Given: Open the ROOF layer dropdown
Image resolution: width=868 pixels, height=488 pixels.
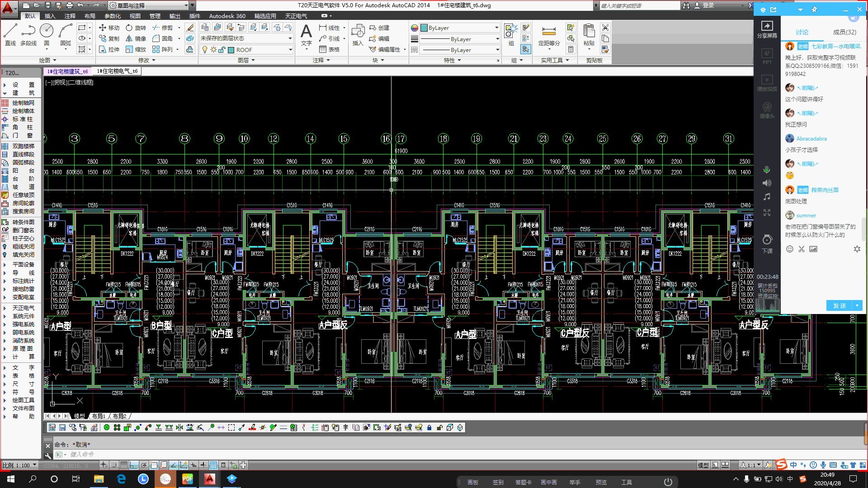Looking at the screenshot, I should pyautogui.click(x=247, y=50).
